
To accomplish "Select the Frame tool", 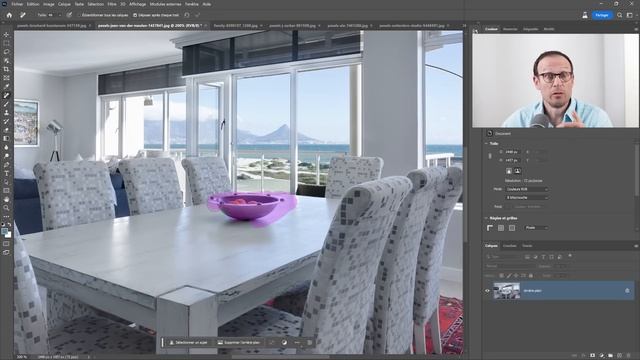I will pyautogui.click(x=6, y=78).
